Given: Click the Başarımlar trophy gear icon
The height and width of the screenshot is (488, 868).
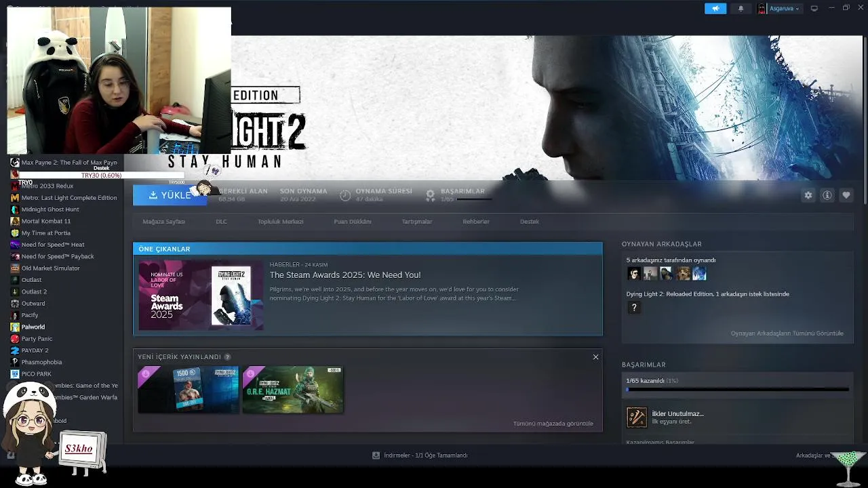Looking at the screenshot, I should (x=430, y=195).
